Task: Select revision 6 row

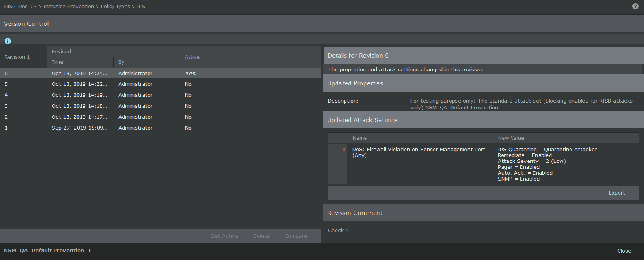Action: [160, 73]
